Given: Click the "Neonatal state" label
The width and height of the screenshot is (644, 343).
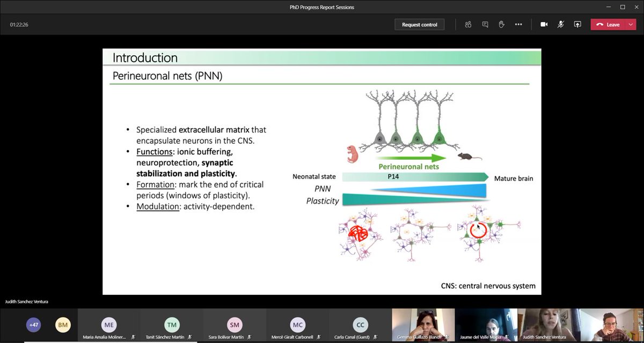Looking at the screenshot, I should pyautogui.click(x=314, y=177).
